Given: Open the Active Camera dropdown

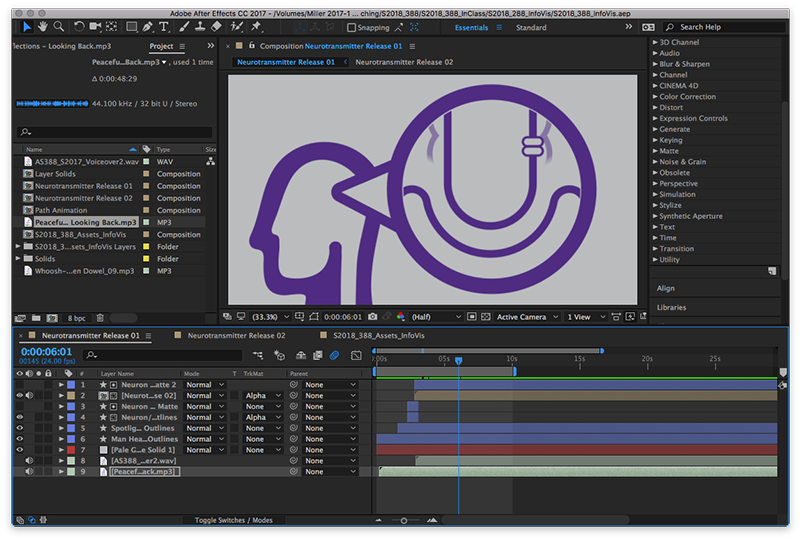Looking at the screenshot, I should (x=528, y=317).
